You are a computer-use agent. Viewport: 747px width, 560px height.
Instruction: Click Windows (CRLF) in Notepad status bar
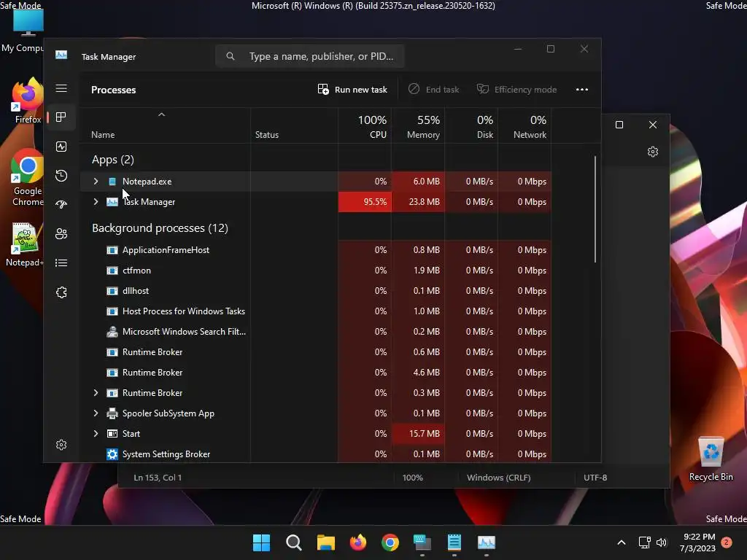point(498,478)
